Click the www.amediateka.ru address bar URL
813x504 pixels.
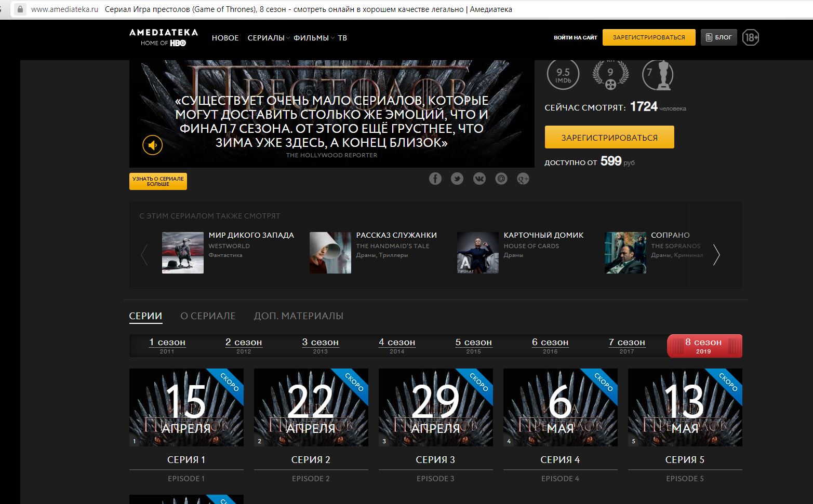click(x=64, y=9)
